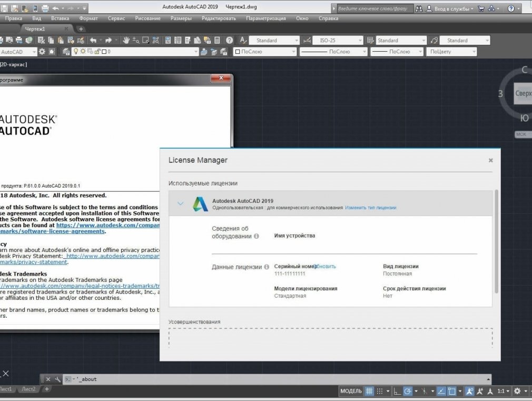Click the info icon beside Сведения об оборудовании
Image resolution: width=532 pixels, height=401 pixels.
pyautogui.click(x=257, y=236)
